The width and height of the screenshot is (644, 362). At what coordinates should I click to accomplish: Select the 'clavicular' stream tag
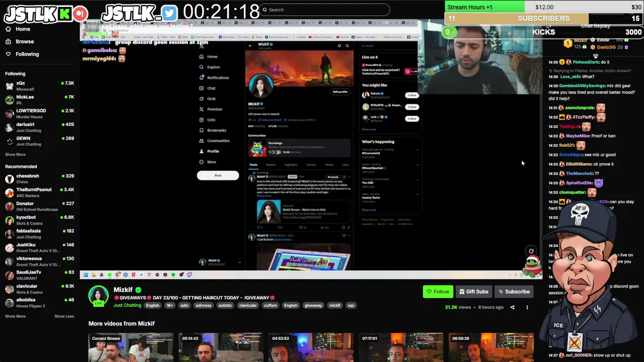(x=248, y=305)
